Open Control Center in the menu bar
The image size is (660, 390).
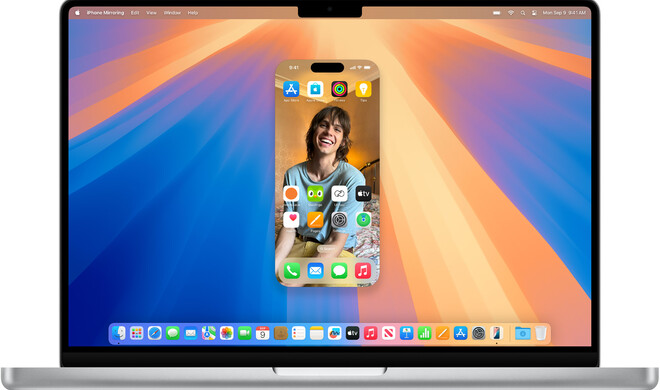pos(534,13)
